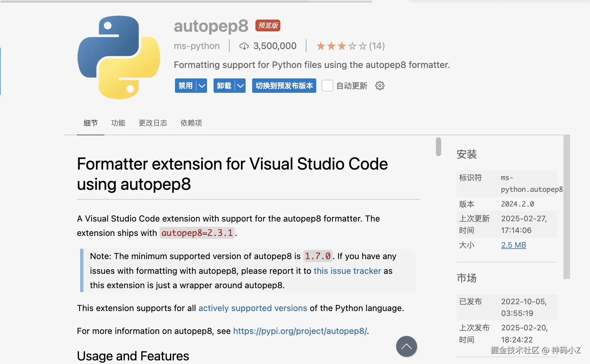Click the 'Usage and Features' heading

pos(133,356)
